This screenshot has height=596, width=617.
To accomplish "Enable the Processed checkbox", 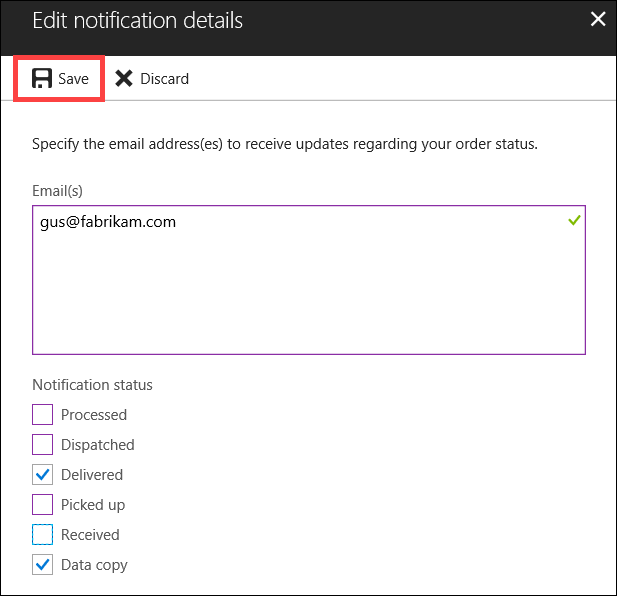I will tap(43, 415).
